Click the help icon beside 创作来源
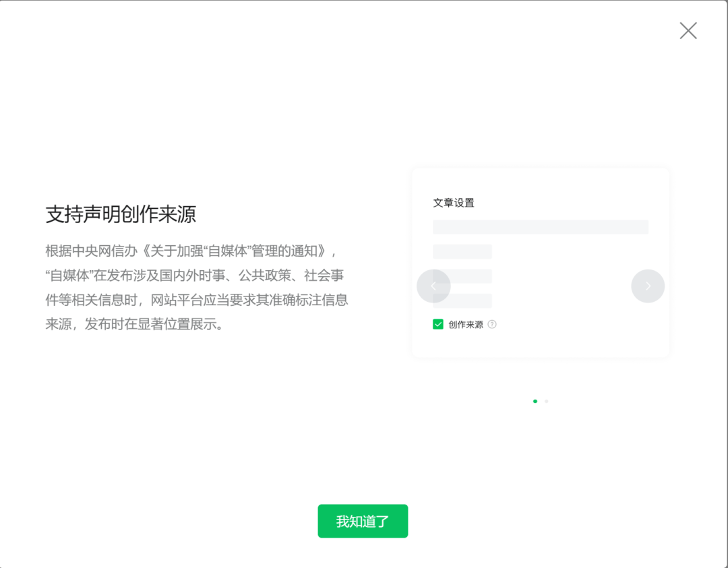The width and height of the screenshot is (728, 568). [492, 324]
